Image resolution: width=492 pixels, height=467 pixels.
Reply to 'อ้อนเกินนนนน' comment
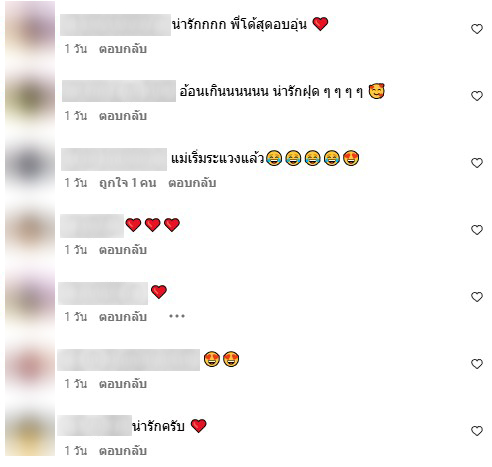coord(123,116)
